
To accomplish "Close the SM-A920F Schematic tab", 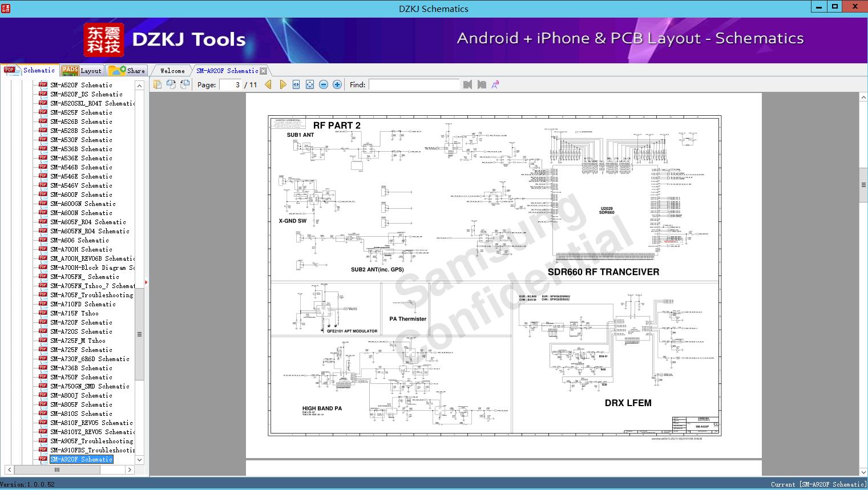I will [x=263, y=71].
